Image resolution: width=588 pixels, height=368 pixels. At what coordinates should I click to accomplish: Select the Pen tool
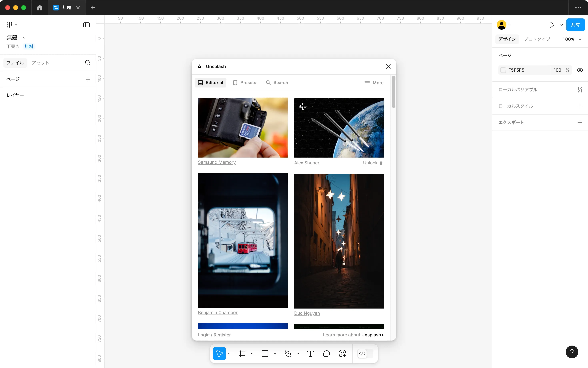coord(288,353)
